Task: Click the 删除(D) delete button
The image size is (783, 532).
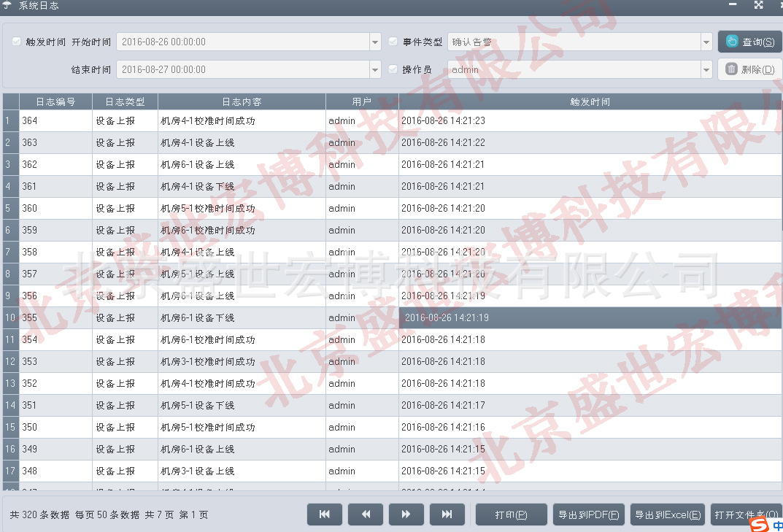Action: [750, 69]
